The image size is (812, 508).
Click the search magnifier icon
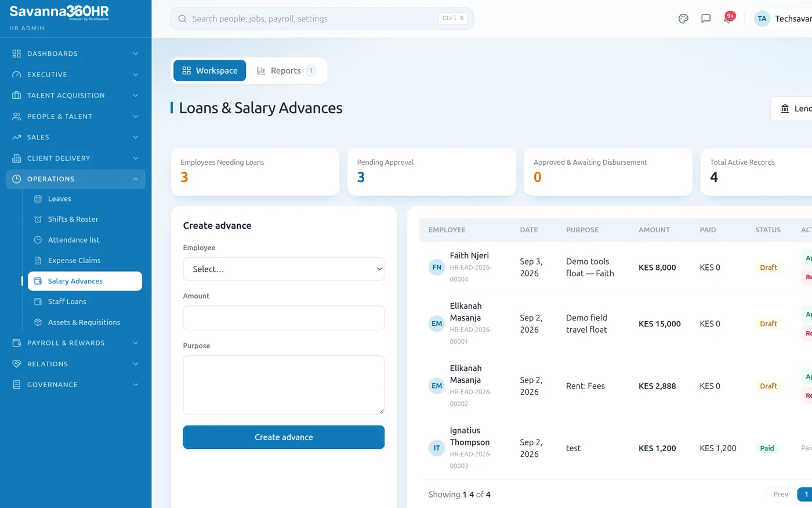pyautogui.click(x=182, y=19)
